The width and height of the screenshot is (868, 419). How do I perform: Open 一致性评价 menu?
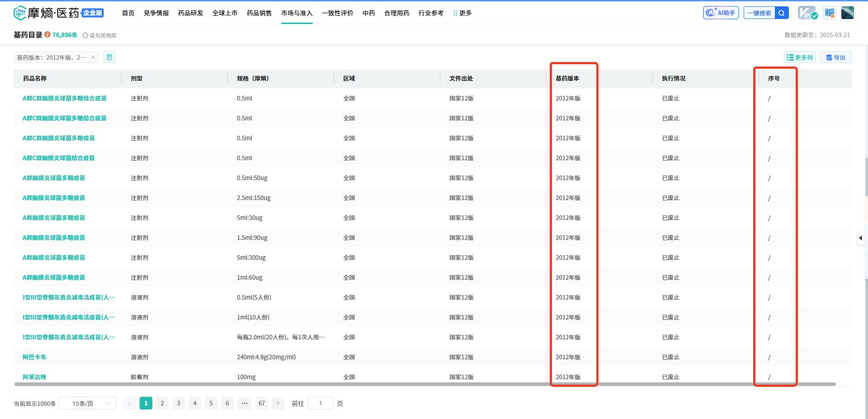click(x=338, y=13)
